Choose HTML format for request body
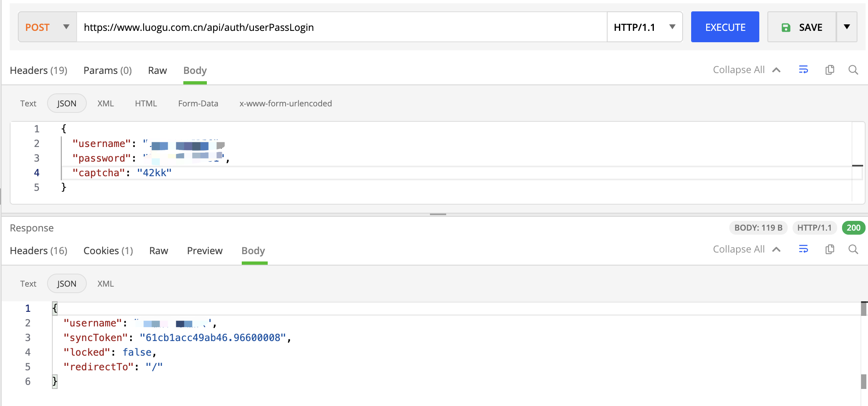The image size is (868, 406). click(146, 104)
